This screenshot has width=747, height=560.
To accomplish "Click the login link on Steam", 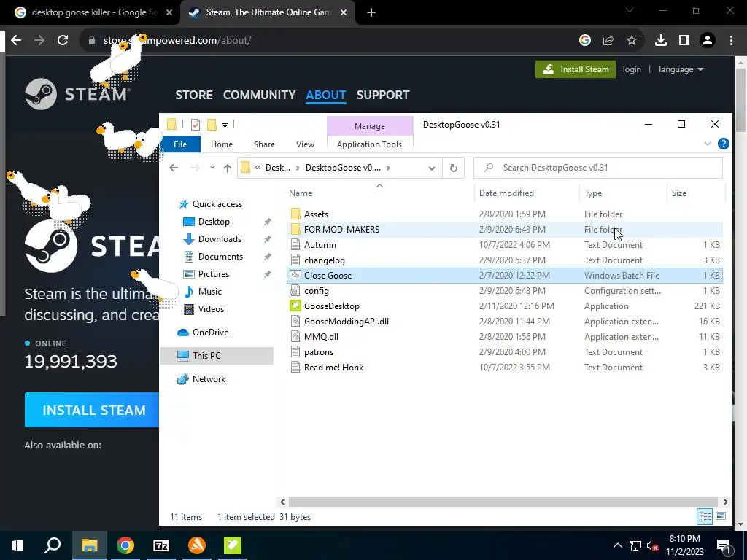I will (x=632, y=69).
